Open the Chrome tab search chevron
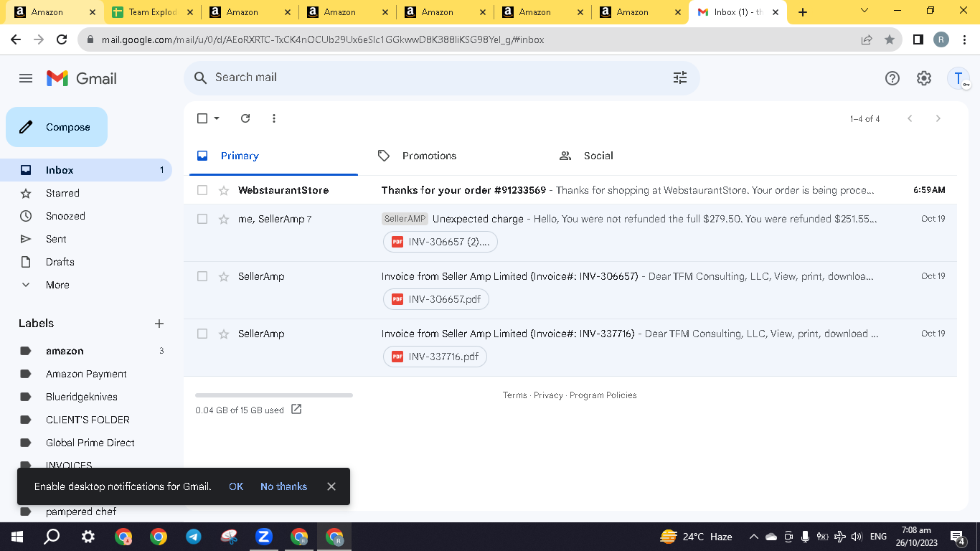 point(864,11)
